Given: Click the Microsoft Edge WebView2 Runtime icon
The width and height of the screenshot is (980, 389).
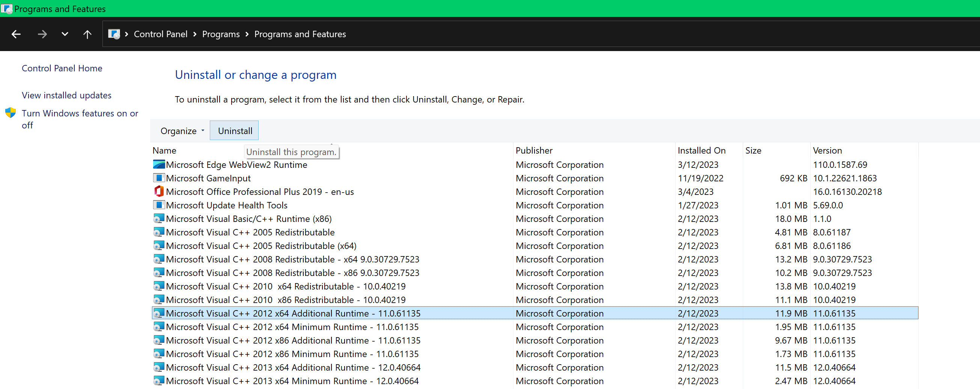Looking at the screenshot, I should point(159,164).
